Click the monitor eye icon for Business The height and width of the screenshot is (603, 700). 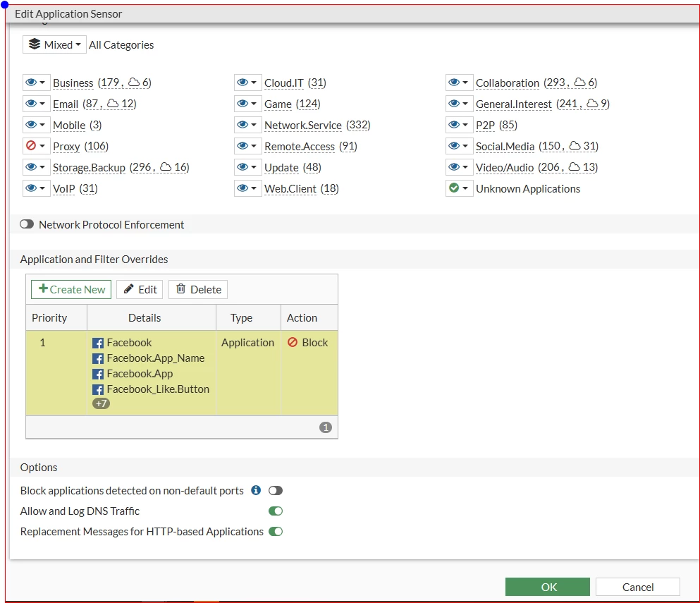(31, 83)
